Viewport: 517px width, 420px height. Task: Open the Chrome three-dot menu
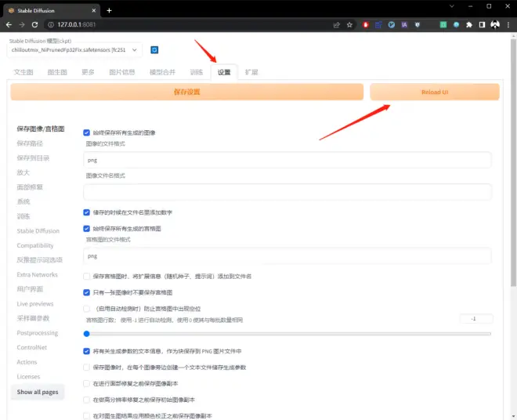[508, 24]
